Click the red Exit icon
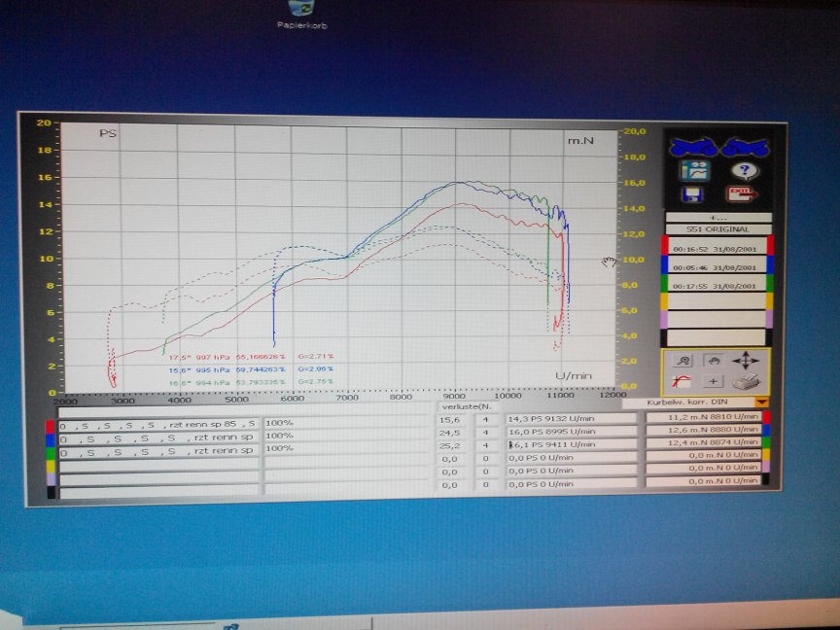Screen dimensions: 840x630 click(x=744, y=193)
